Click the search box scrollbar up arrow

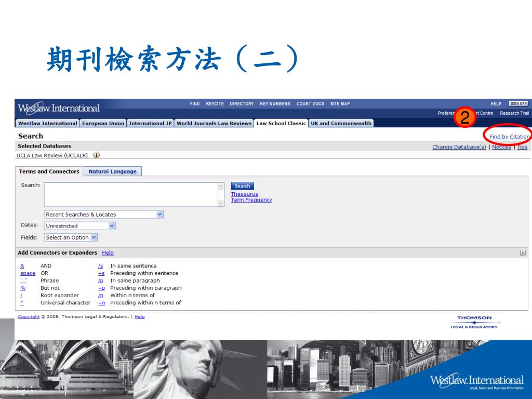(x=220, y=187)
